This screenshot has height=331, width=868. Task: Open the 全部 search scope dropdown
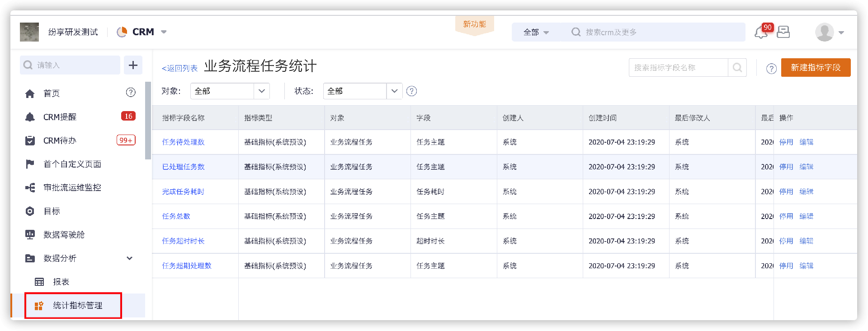click(536, 32)
